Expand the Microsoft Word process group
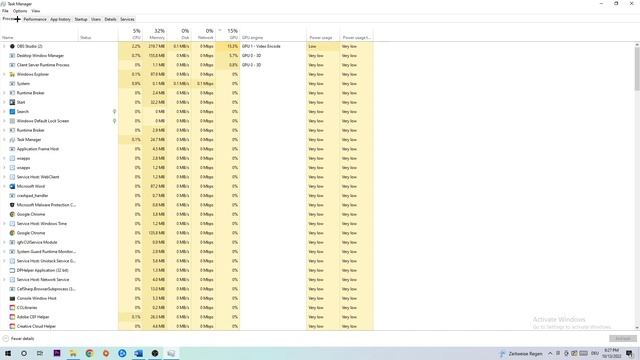Image resolution: width=640 pixels, height=360 pixels. pyautogui.click(x=4, y=186)
